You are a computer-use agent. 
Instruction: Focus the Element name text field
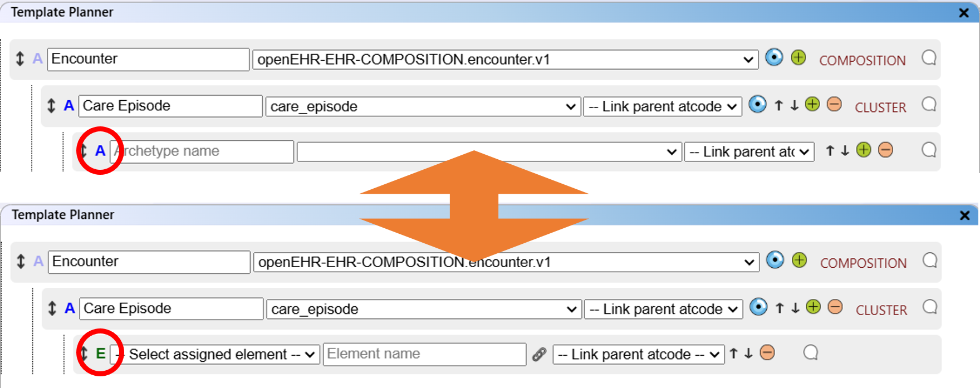click(424, 354)
